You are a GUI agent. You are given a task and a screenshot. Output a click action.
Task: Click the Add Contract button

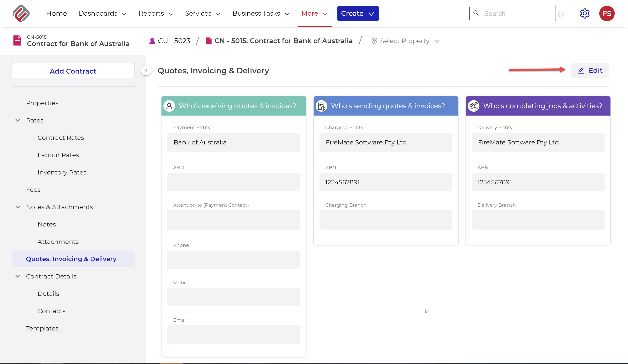73,71
